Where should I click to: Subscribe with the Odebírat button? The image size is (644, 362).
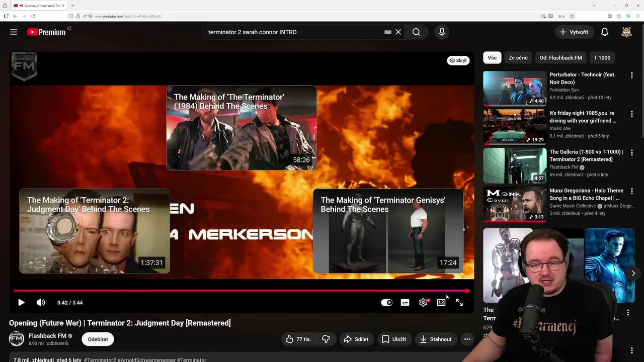click(98, 339)
